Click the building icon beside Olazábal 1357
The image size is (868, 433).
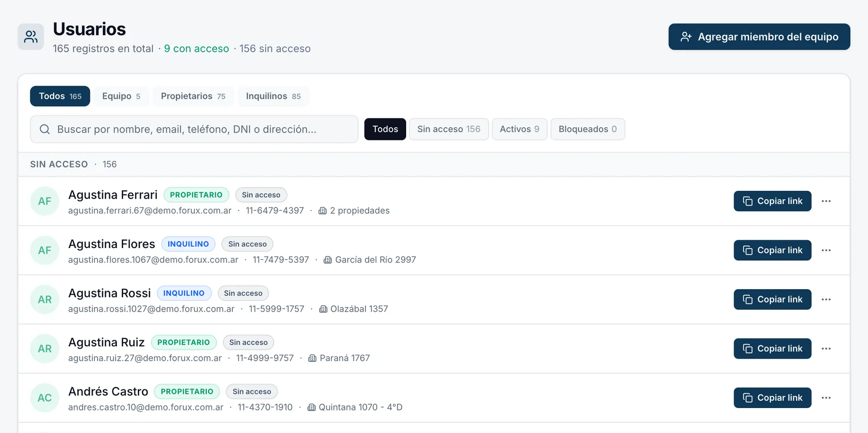pyautogui.click(x=323, y=309)
